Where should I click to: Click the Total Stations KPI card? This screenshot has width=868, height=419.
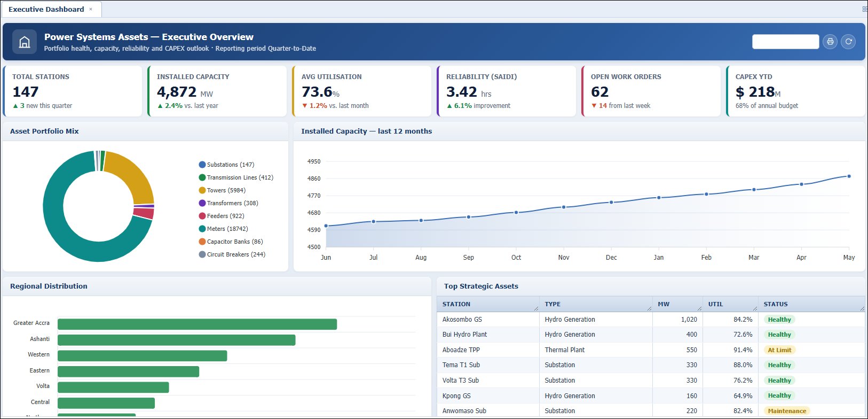73,91
